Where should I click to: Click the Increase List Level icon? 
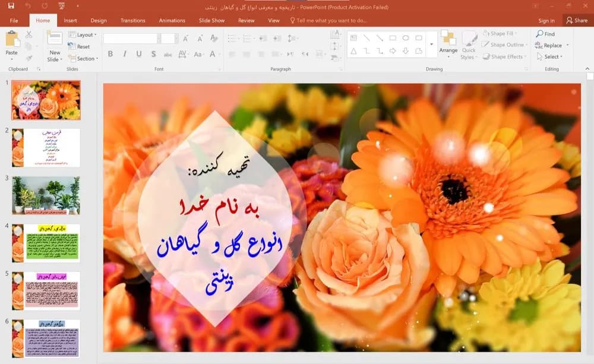point(277,38)
